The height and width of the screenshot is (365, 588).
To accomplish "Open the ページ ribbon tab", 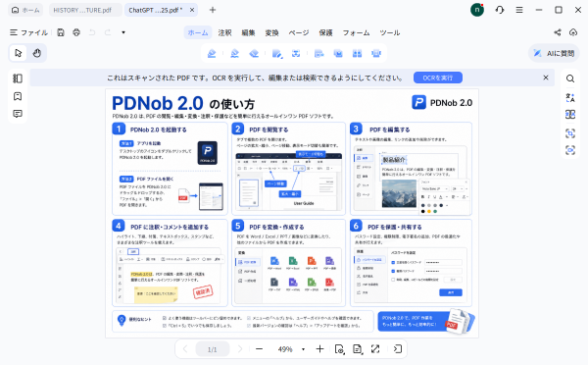I will (x=299, y=32).
